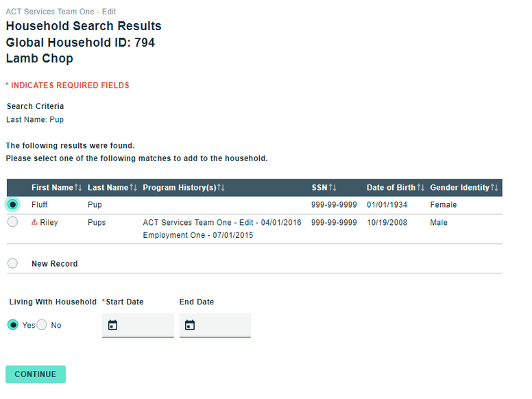
Task: Sort by Gender Identity arrows
Action: pyautogui.click(x=495, y=188)
